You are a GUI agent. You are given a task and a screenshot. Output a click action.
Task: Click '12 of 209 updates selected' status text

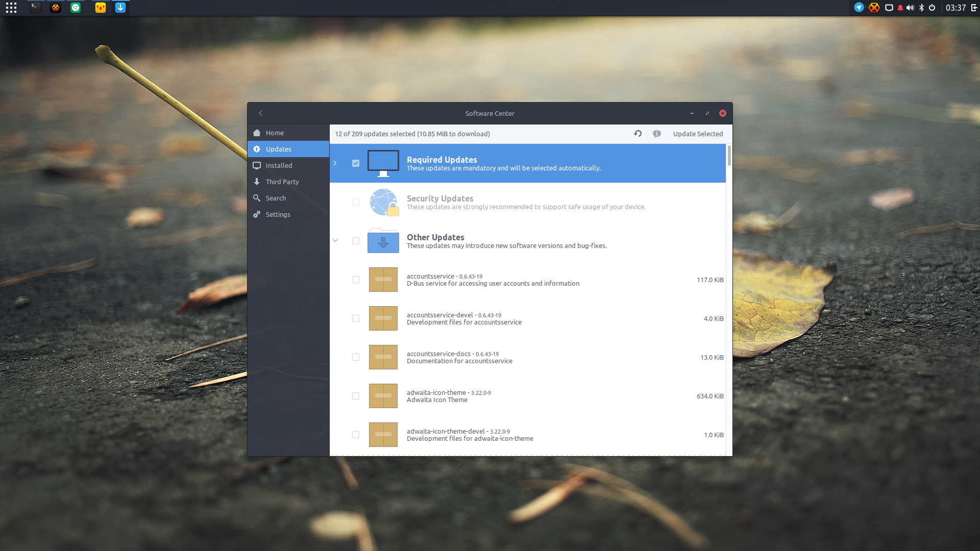(375, 134)
